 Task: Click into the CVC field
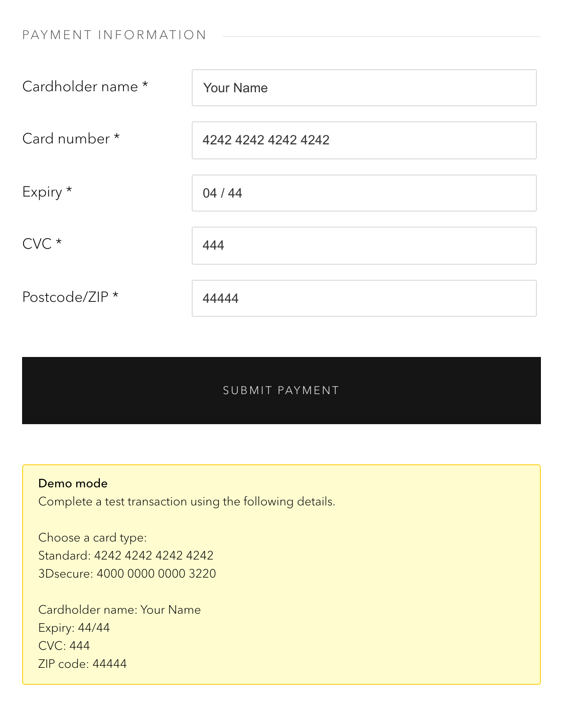(x=364, y=246)
